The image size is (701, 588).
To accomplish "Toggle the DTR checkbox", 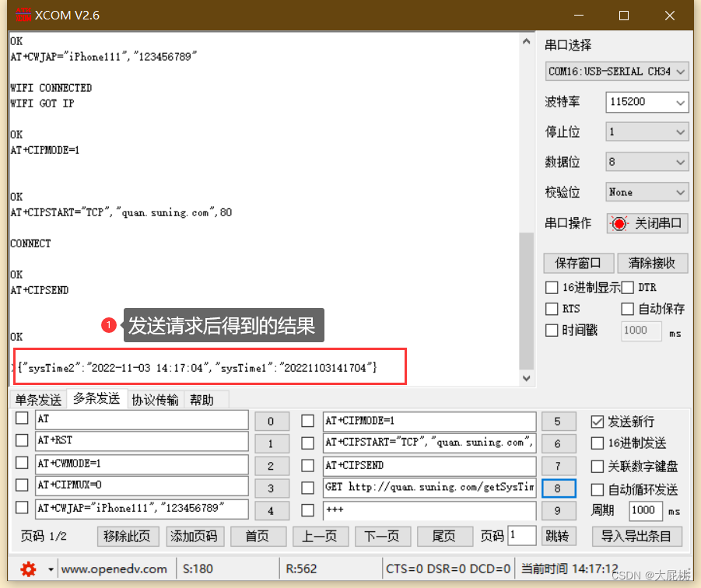I will click(627, 287).
